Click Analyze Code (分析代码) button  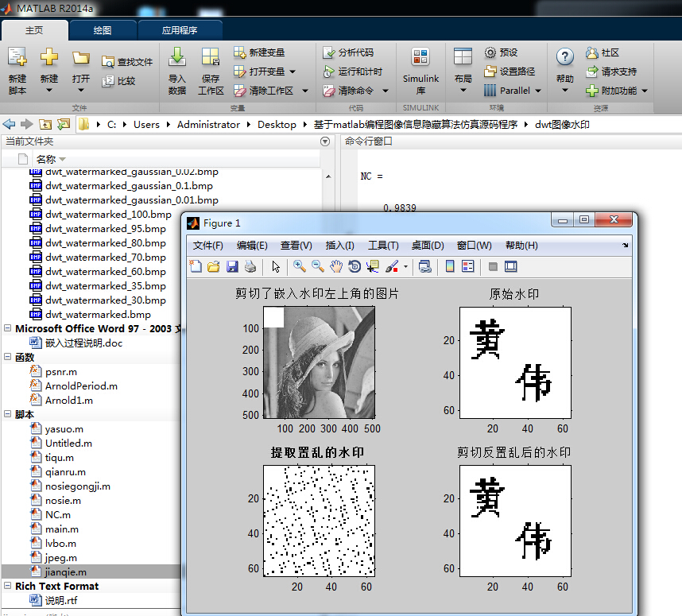pyautogui.click(x=348, y=52)
